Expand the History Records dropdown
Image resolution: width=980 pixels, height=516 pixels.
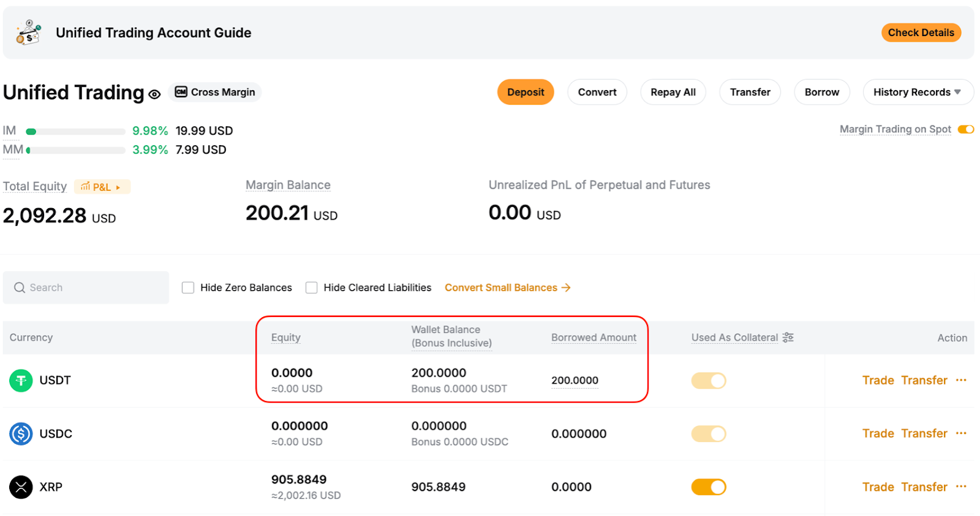point(918,92)
